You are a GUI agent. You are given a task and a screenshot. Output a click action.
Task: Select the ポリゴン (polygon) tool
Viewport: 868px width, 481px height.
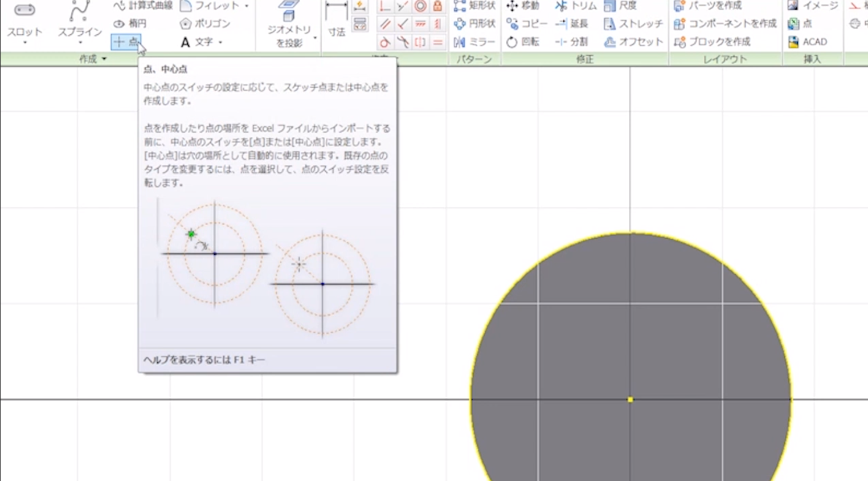tap(205, 23)
